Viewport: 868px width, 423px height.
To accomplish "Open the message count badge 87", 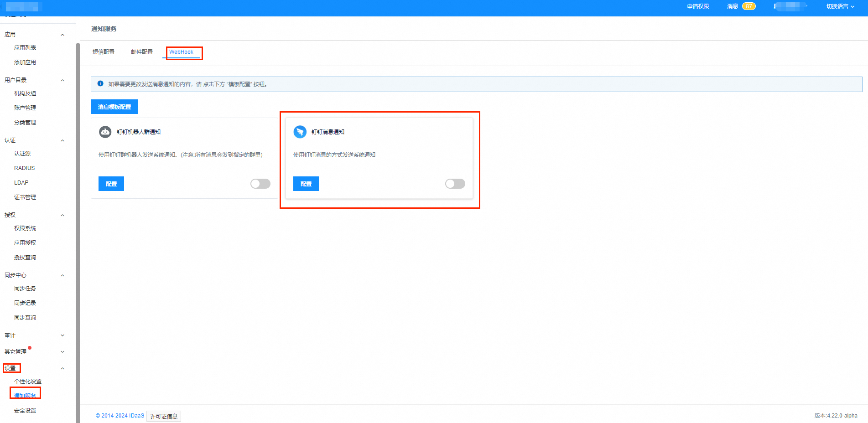I will (748, 6).
